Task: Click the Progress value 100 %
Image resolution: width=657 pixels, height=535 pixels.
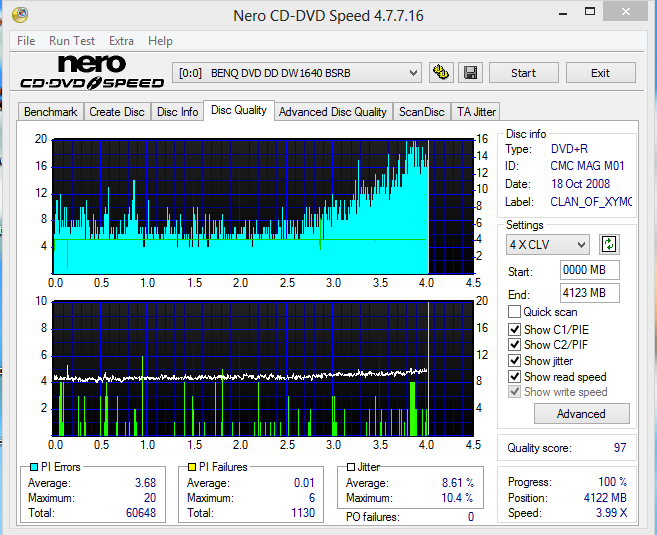Action: [x=612, y=482]
